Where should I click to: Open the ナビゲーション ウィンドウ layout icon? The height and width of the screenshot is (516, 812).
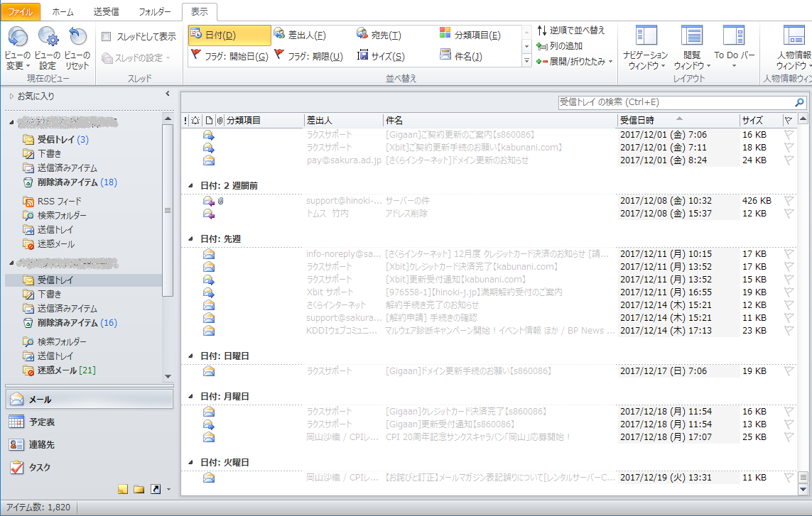pos(645,37)
